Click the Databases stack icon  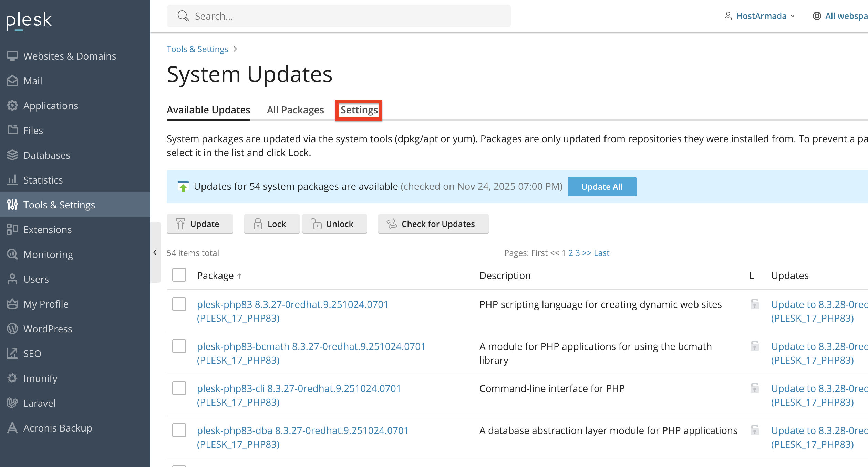pyautogui.click(x=12, y=155)
